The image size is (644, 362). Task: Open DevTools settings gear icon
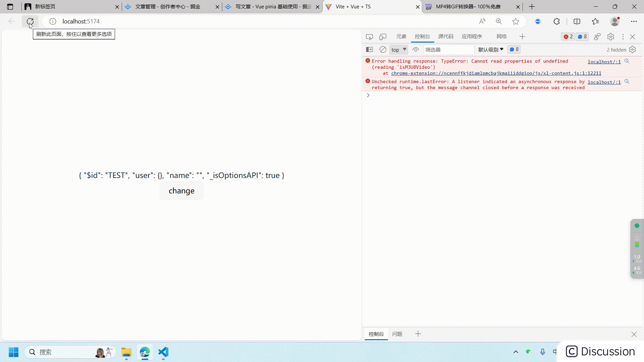(x=610, y=37)
